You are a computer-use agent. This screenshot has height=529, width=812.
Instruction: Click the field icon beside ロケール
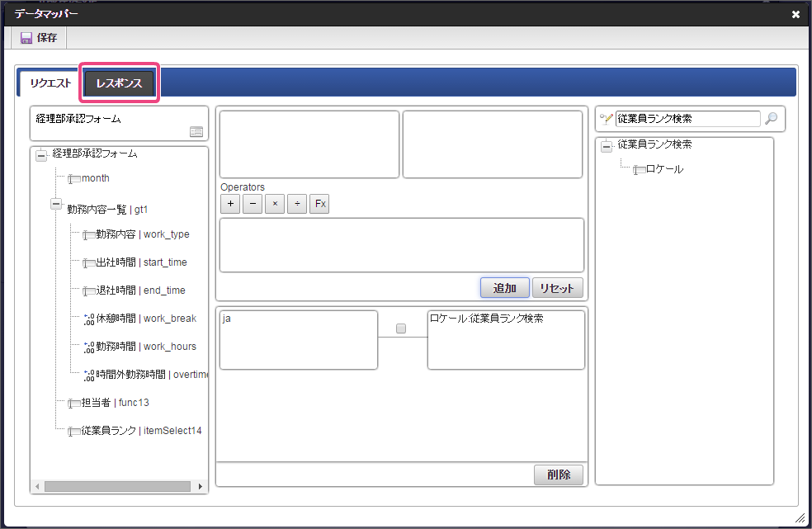coord(639,169)
